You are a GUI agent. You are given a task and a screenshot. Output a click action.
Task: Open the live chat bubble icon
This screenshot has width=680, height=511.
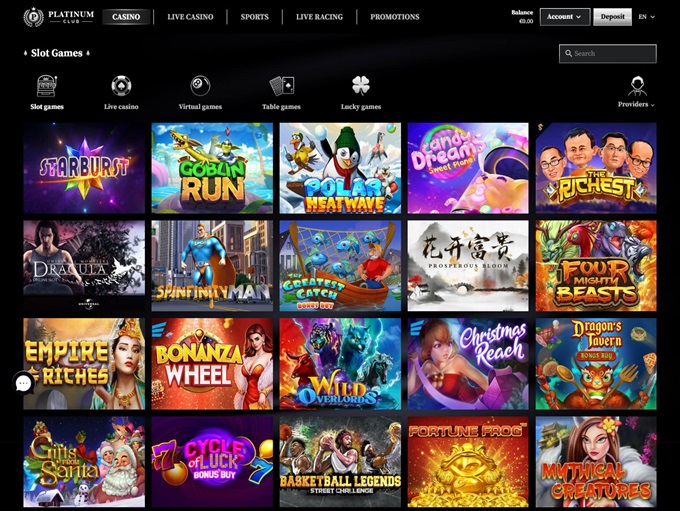coord(23,383)
